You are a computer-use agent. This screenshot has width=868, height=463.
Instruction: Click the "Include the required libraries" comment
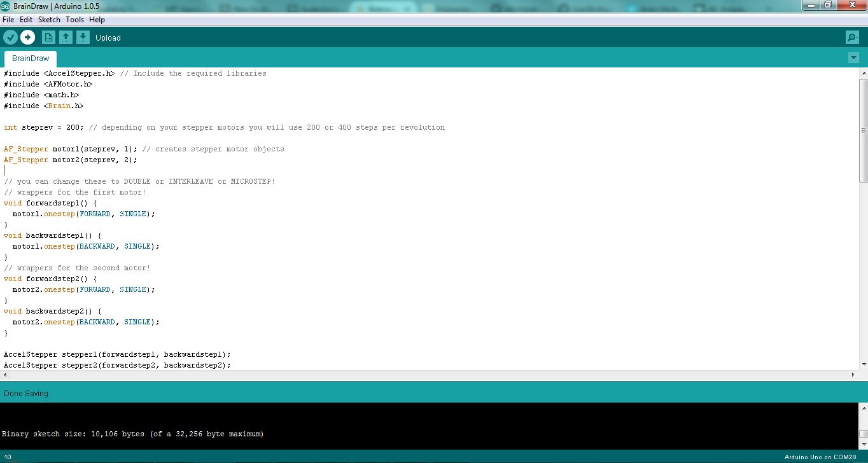pyautogui.click(x=193, y=73)
